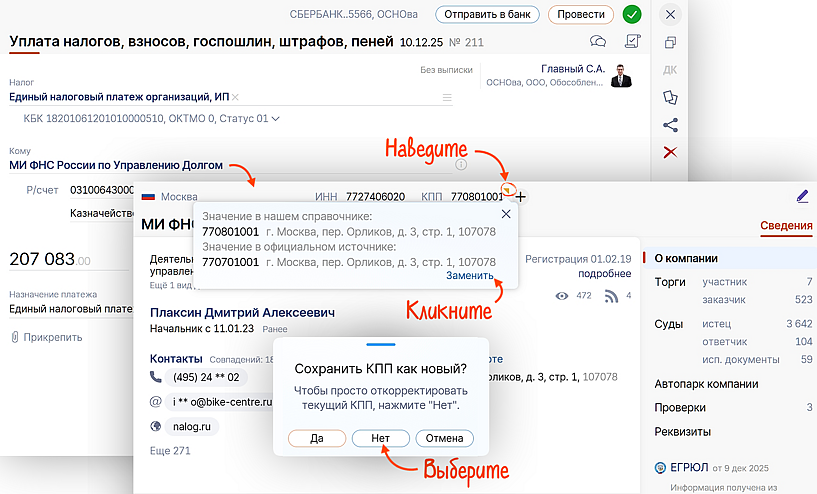Image resolution: width=817 pixels, height=494 pixels.
Task: Click the document signing icon beside the number
Action: pyautogui.click(x=632, y=42)
